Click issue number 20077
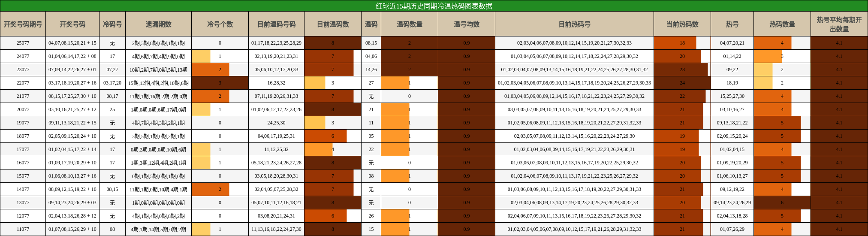868x236 pixels. [23, 109]
